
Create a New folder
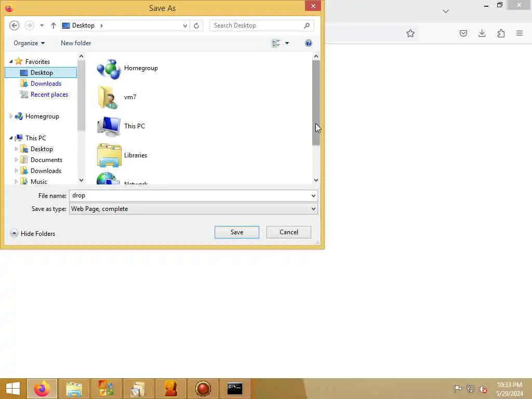pyautogui.click(x=76, y=43)
